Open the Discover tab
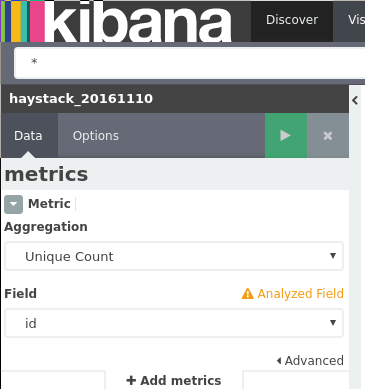The image size is (365, 389). tap(292, 20)
